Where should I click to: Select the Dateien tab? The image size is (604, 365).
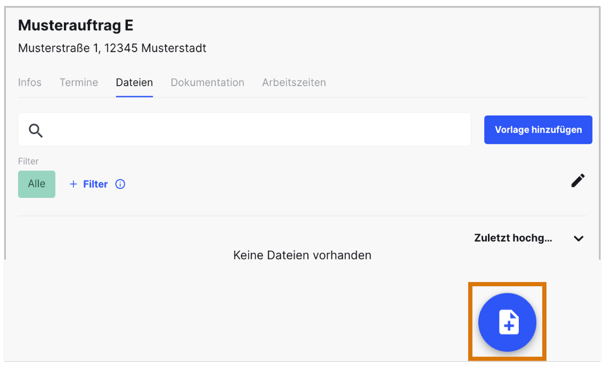click(134, 82)
